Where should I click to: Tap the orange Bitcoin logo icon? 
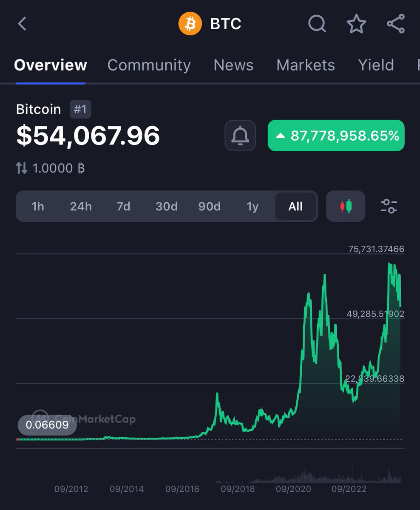click(190, 24)
